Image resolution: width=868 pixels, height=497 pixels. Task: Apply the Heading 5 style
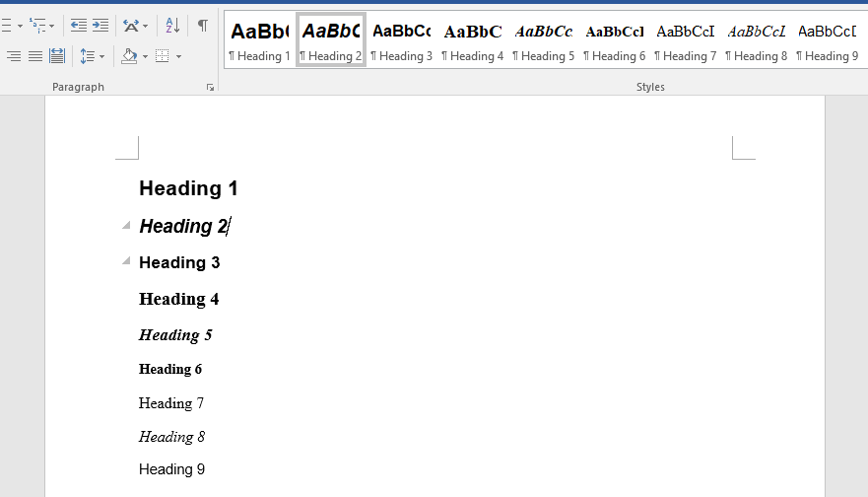coord(543,39)
